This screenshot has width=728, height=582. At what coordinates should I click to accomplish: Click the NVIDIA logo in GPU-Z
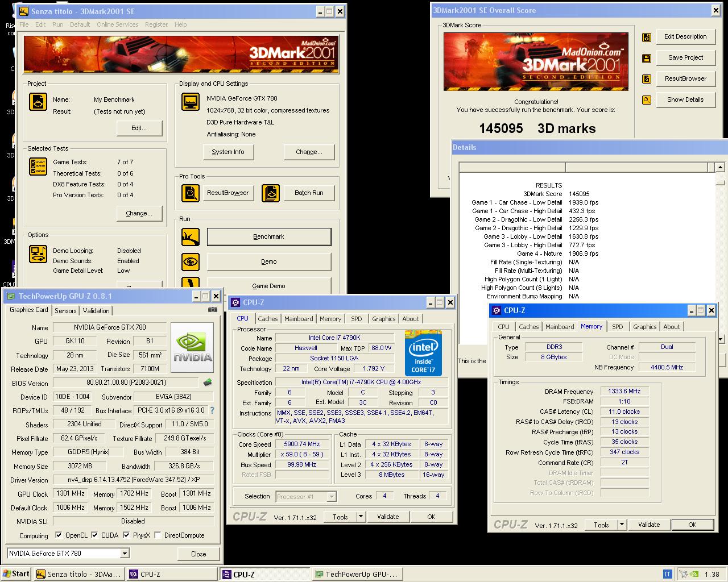coord(192,348)
